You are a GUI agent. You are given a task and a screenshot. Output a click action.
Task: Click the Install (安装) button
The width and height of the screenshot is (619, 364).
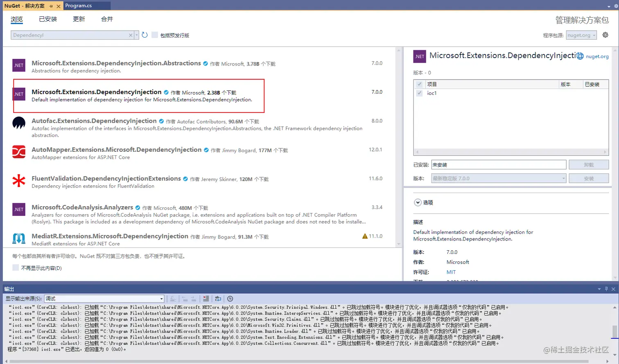pos(589,178)
